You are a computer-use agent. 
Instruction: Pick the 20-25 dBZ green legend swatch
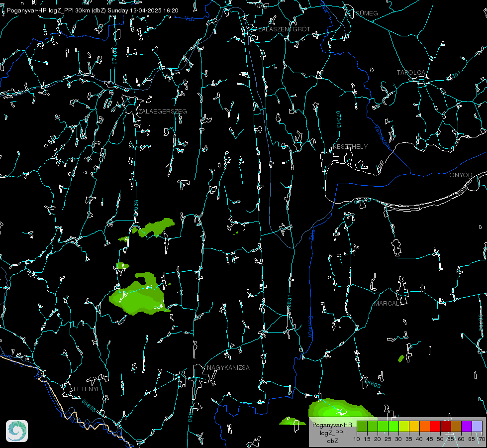pos(383,426)
